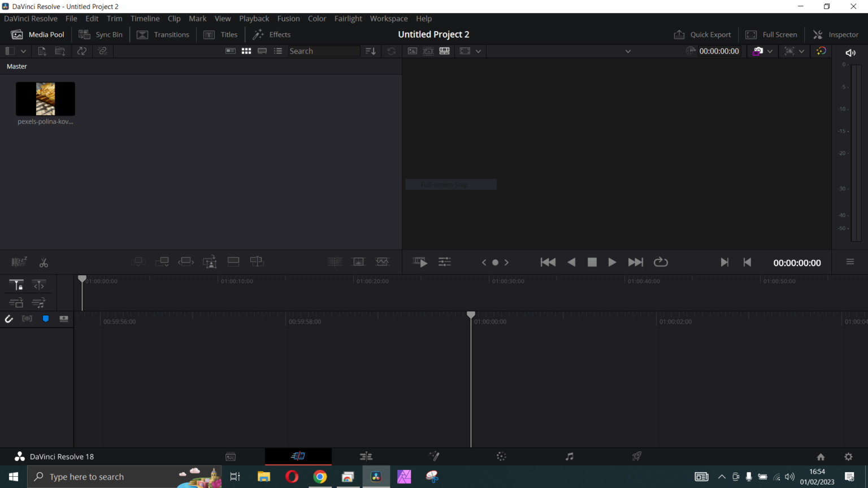Select the pexels-polina-kov clip thumbnail
This screenshot has height=488, width=868.
(x=45, y=99)
